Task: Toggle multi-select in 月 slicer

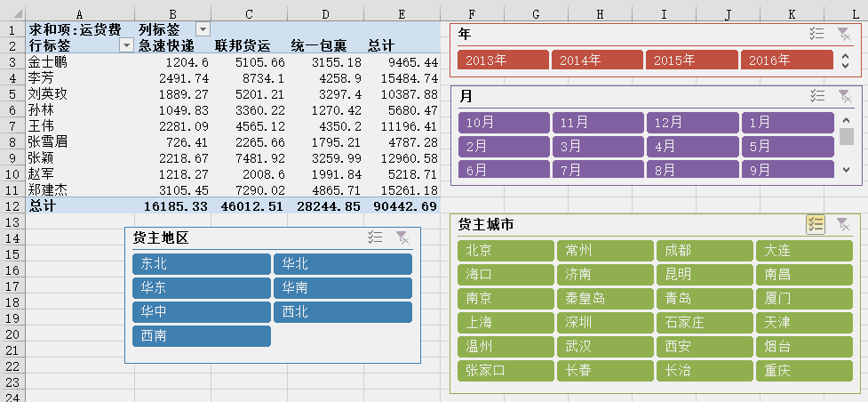Action: coord(817,96)
